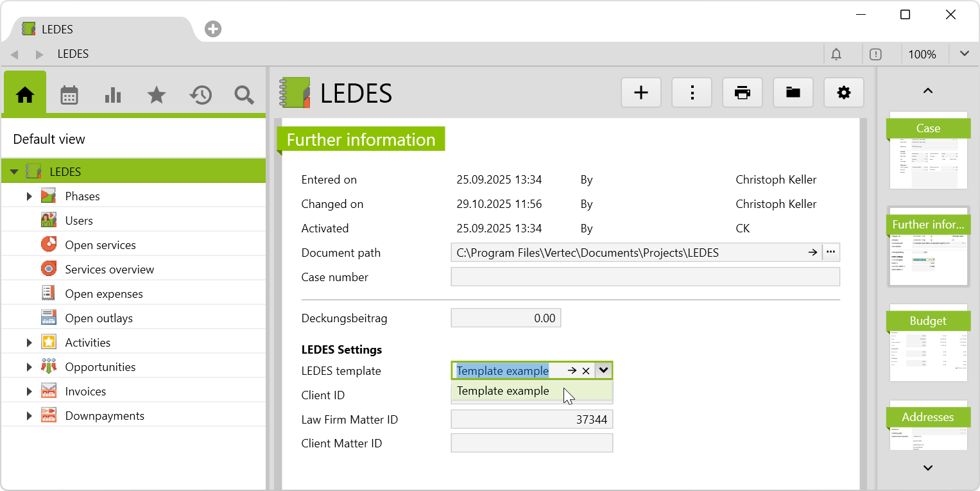Open the search magnifier tab
Screen dimensions: 980x491
point(244,96)
